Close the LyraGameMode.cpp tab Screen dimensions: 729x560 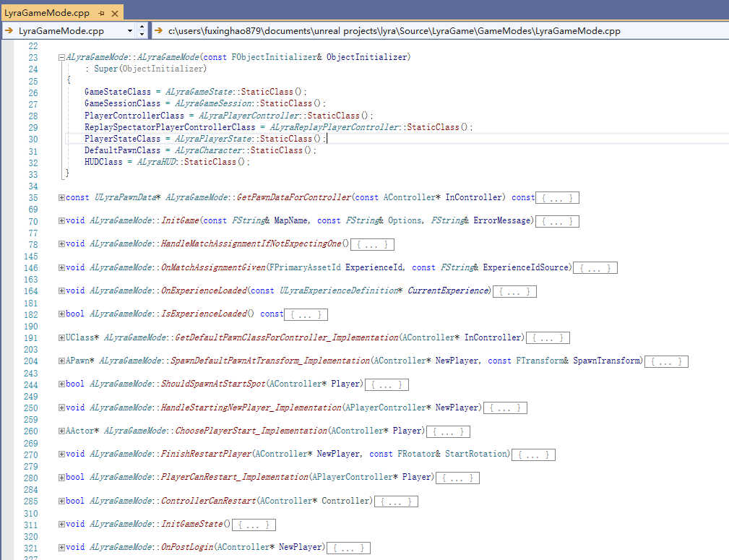point(114,14)
